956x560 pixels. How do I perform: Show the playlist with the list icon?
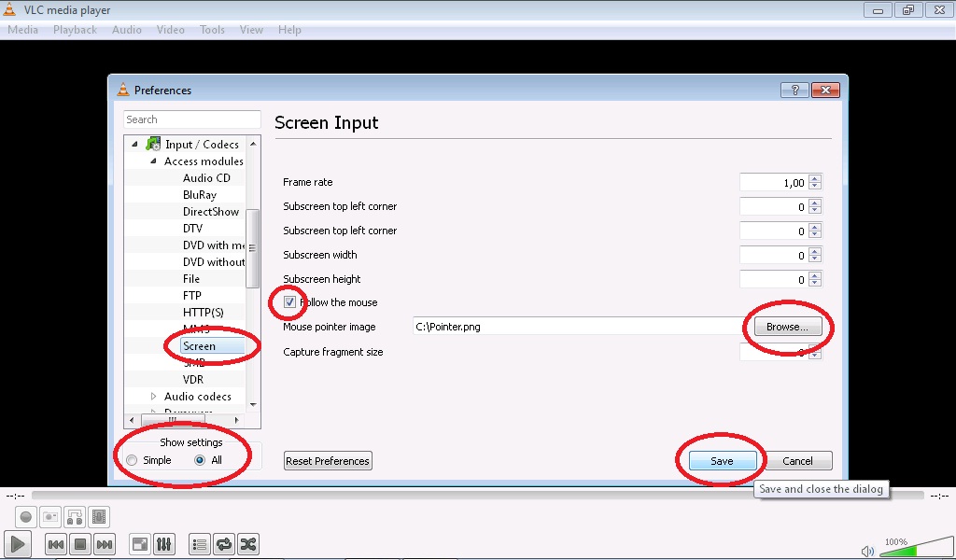pyautogui.click(x=200, y=544)
